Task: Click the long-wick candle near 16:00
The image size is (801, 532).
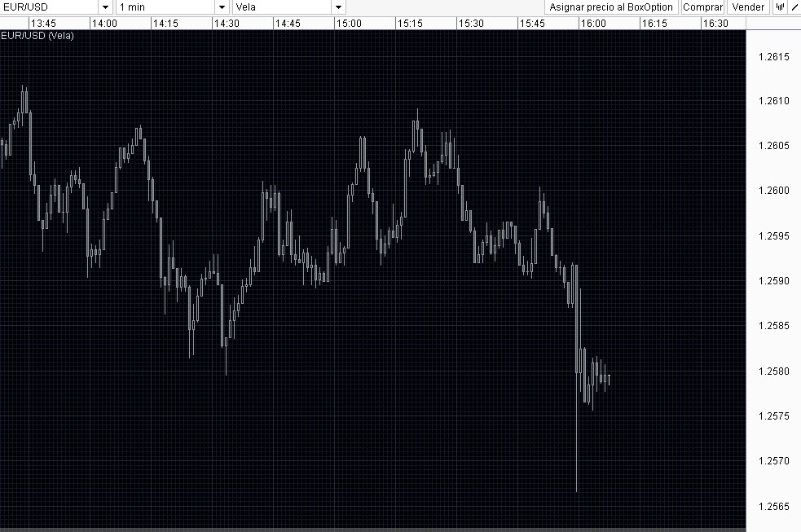Action: point(577,378)
